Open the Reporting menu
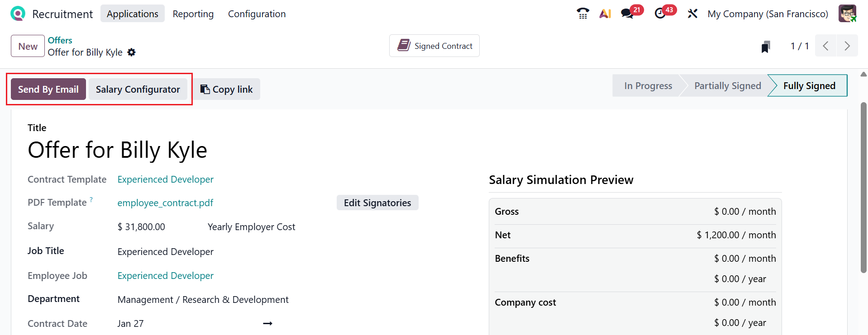This screenshot has width=868, height=335. pyautogui.click(x=193, y=14)
